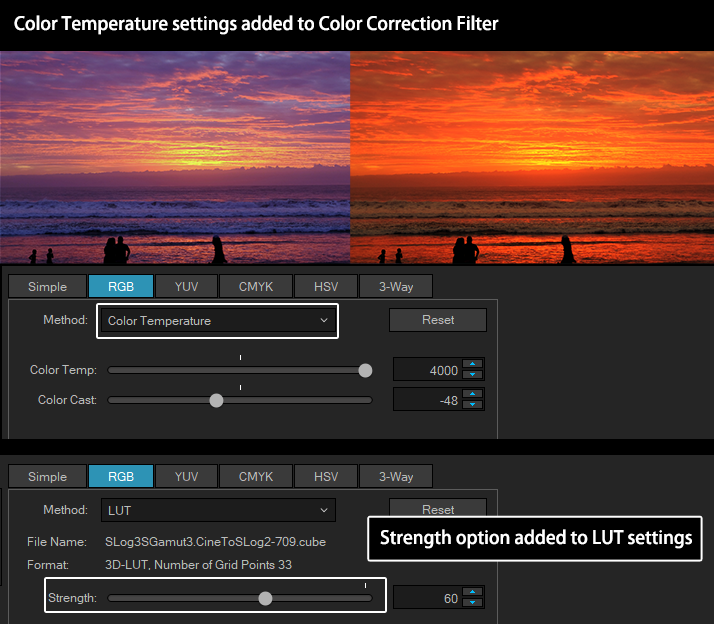
Task: Click format text 3D-LUT, Number of Grid Points 33
Action: [x=199, y=565]
